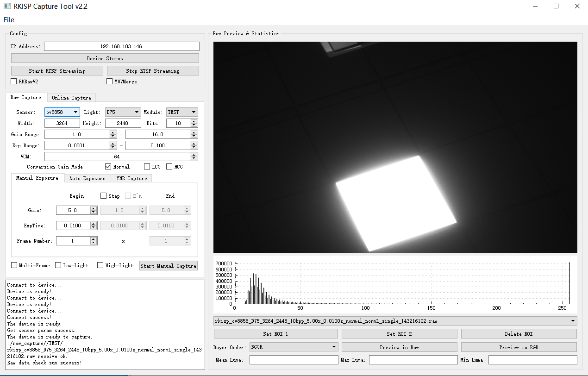Screen dimensions: 588x376
Task: Click the Set ROI 1 button
Action: 275,334
